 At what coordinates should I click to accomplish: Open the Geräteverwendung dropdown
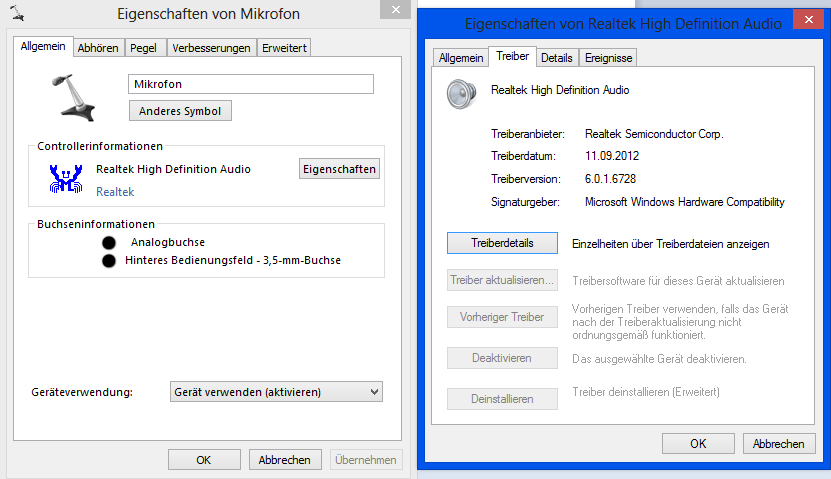[276, 392]
